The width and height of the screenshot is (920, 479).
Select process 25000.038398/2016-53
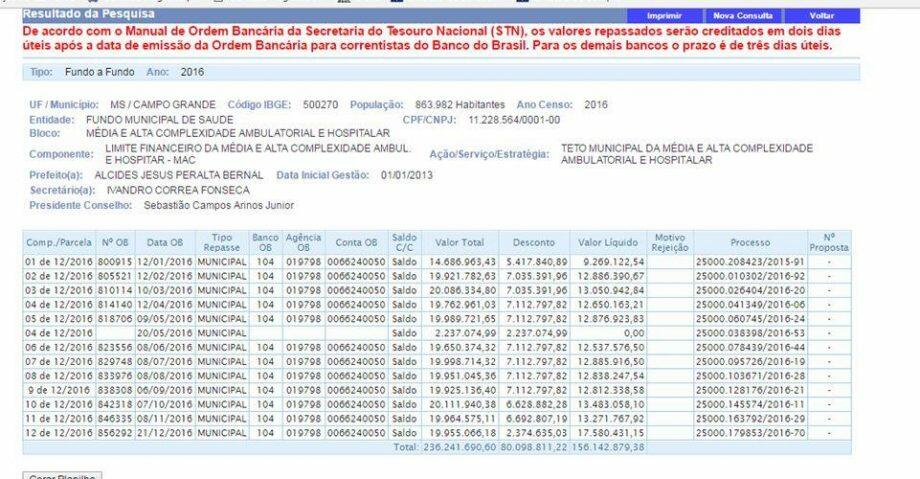pyautogui.click(x=750, y=333)
